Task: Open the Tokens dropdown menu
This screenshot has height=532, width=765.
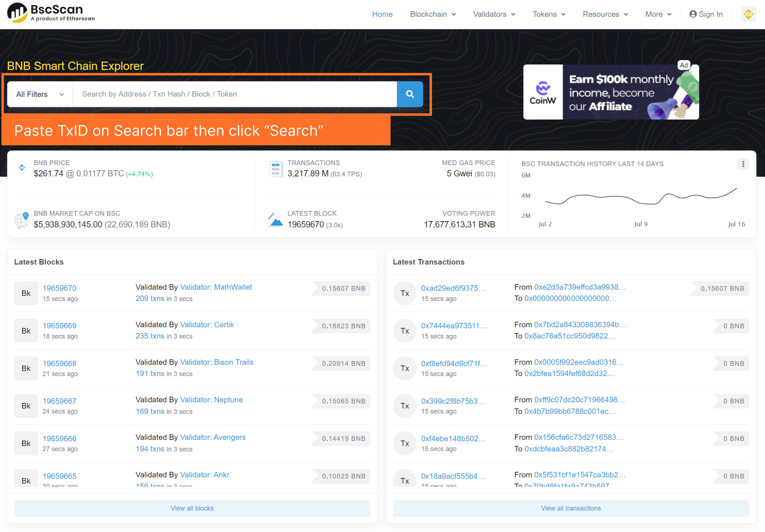Action: [548, 14]
